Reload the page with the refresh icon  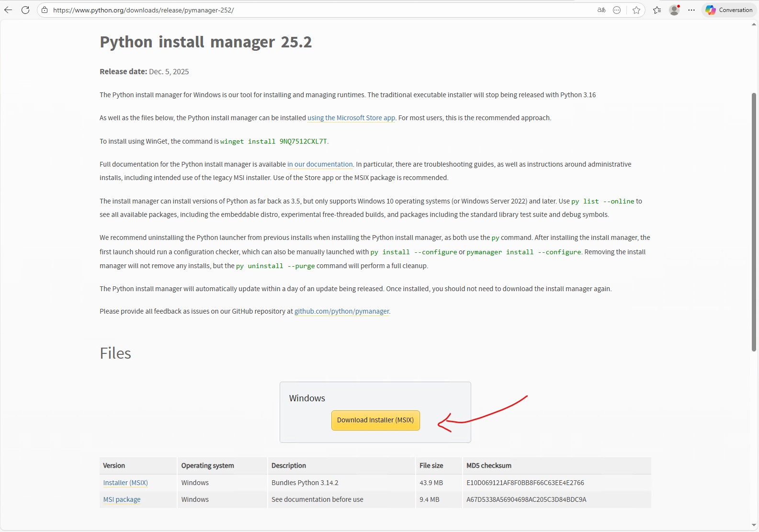(25, 10)
